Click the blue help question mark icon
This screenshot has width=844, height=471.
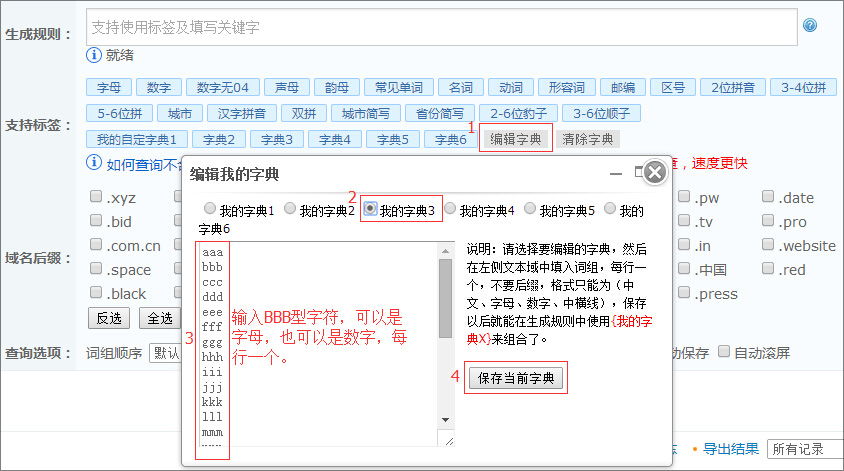click(810, 26)
